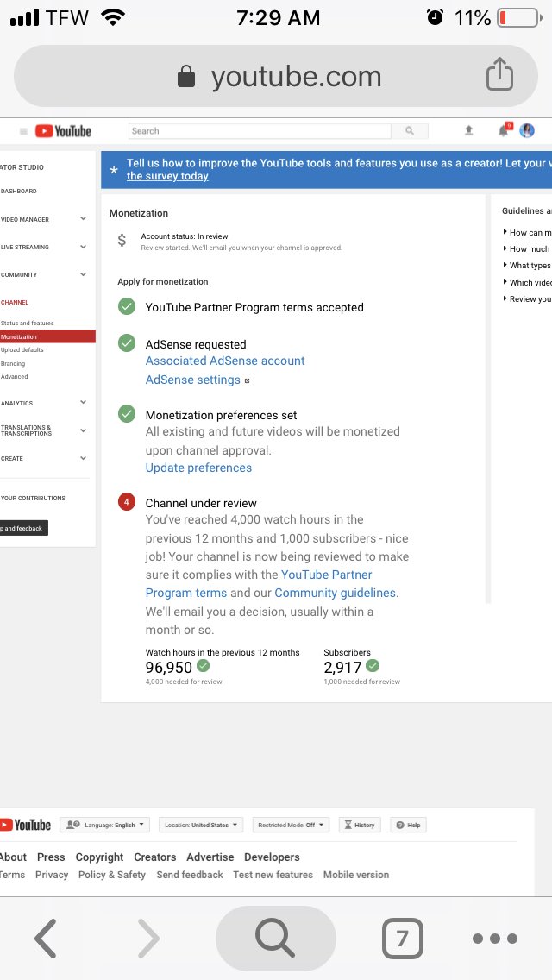
Task: Expand the 'What types' guideline item
Action: coord(526,266)
